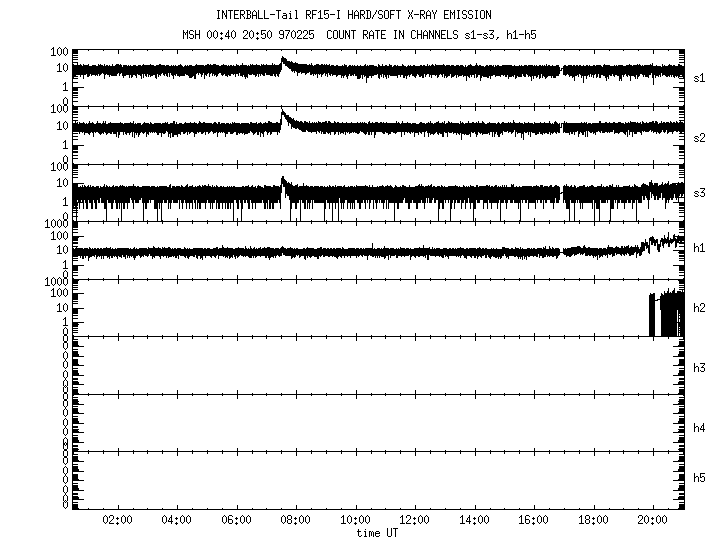Image resolution: width=720 pixels, height=550 pixels.
Task: Click the burst peak in the s2 panel
Action: coord(283,115)
